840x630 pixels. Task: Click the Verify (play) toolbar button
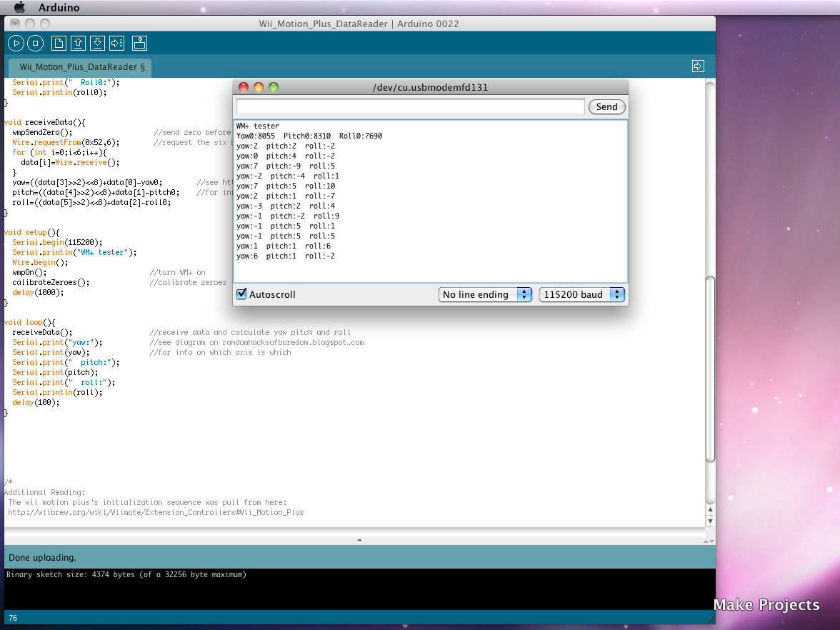[16, 43]
